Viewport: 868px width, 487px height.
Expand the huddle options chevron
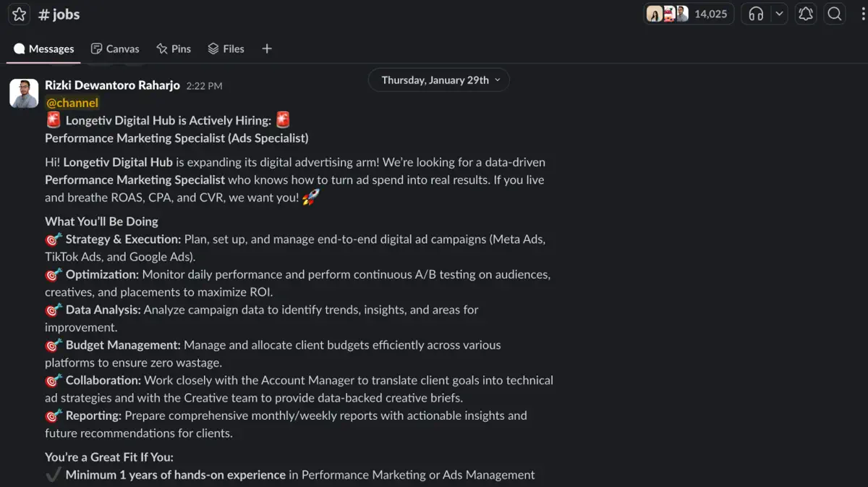tap(778, 14)
